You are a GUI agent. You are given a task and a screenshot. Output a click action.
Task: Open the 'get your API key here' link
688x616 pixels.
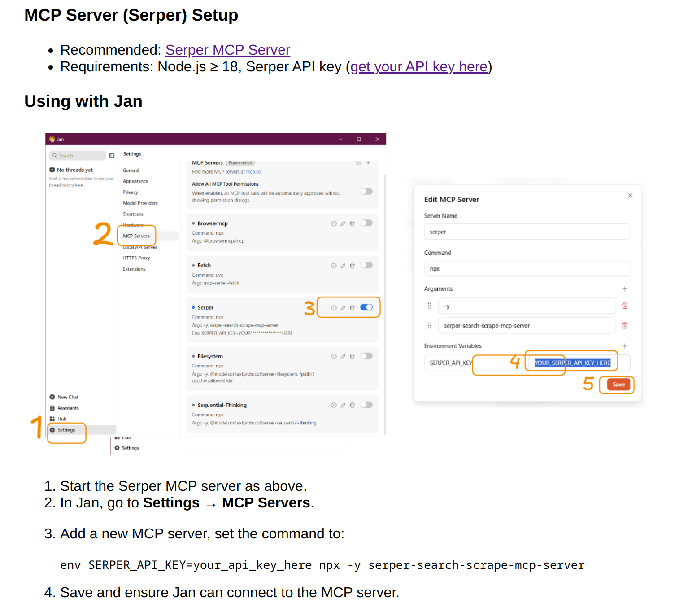pos(419,66)
